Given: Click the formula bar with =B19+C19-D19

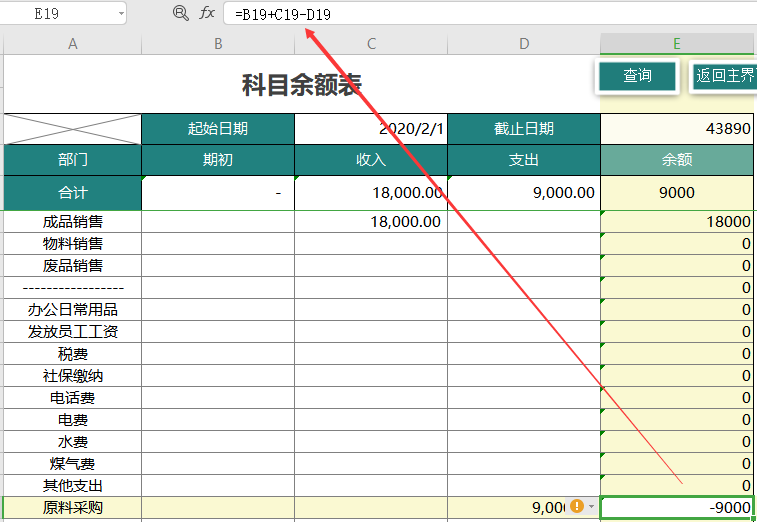Looking at the screenshot, I should [x=480, y=14].
